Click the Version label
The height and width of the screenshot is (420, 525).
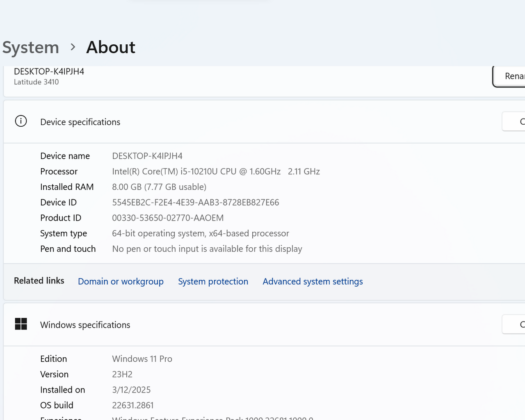pyautogui.click(x=54, y=374)
